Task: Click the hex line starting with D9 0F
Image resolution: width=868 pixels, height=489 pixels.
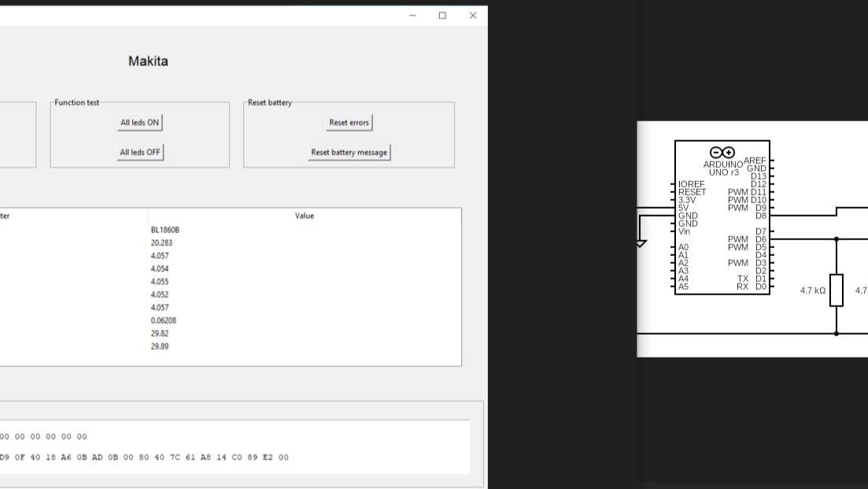Action: (144, 458)
